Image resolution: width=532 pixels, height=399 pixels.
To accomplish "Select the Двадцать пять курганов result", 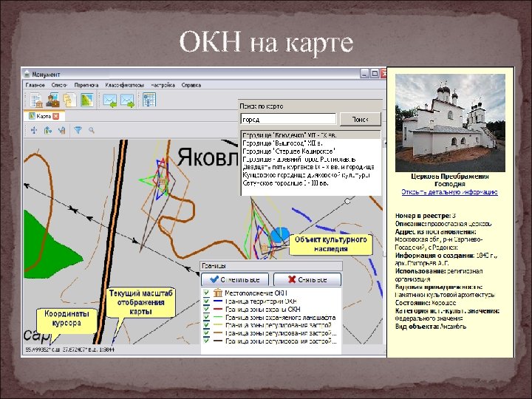I will click(x=311, y=167).
